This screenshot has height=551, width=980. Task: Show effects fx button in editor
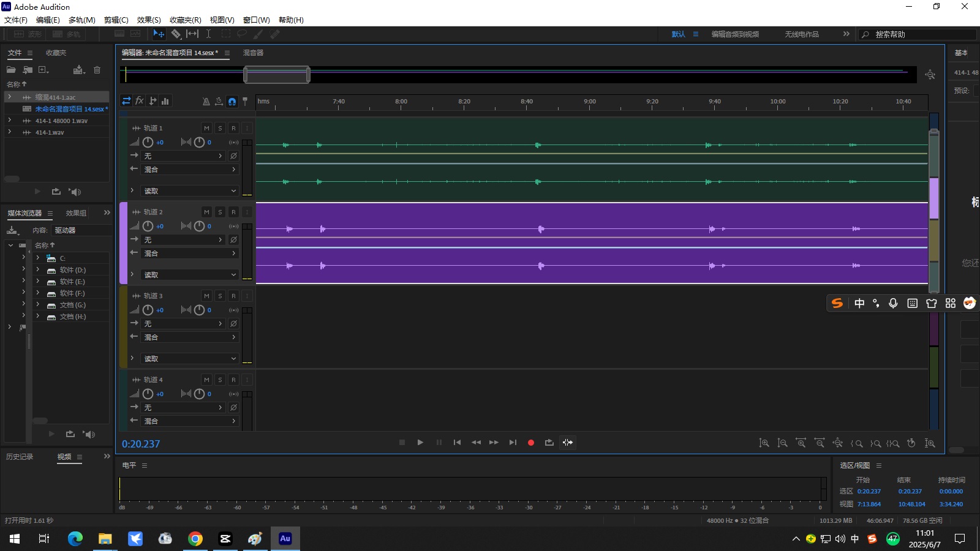pyautogui.click(x=140, y=101)
